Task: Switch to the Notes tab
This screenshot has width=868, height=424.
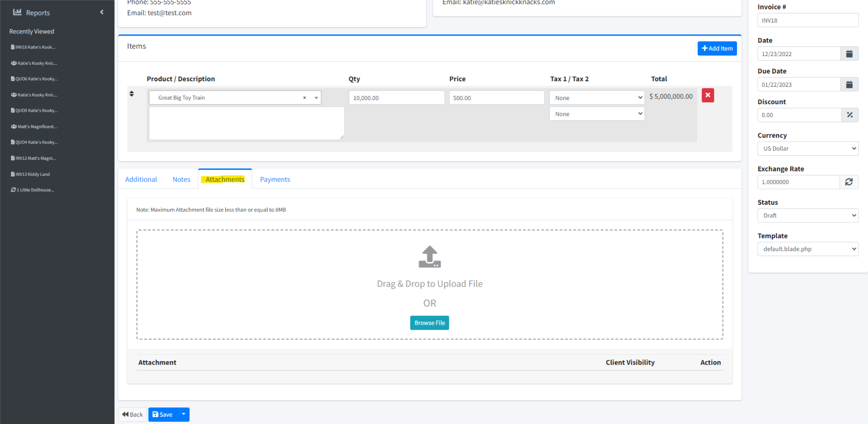Action: pyautogui.click(x=181, y=179)
